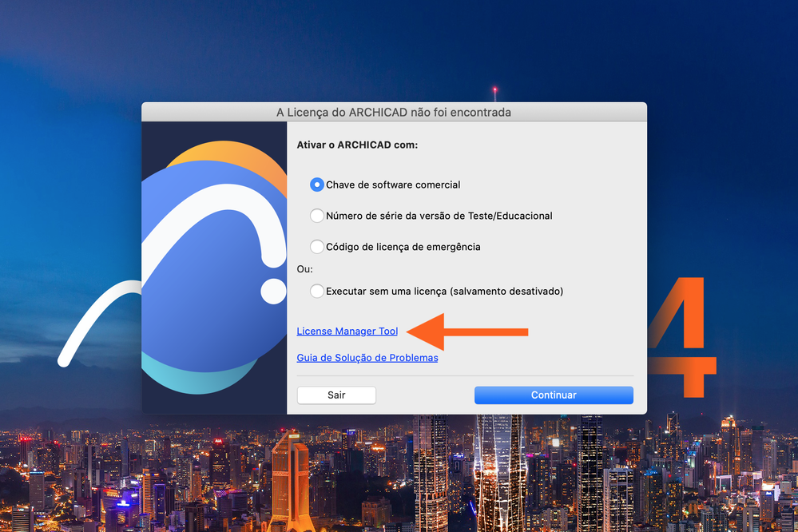
Task: Click the 'Ativar o ARCHICAD com:' heading
Action: point(357,145)
